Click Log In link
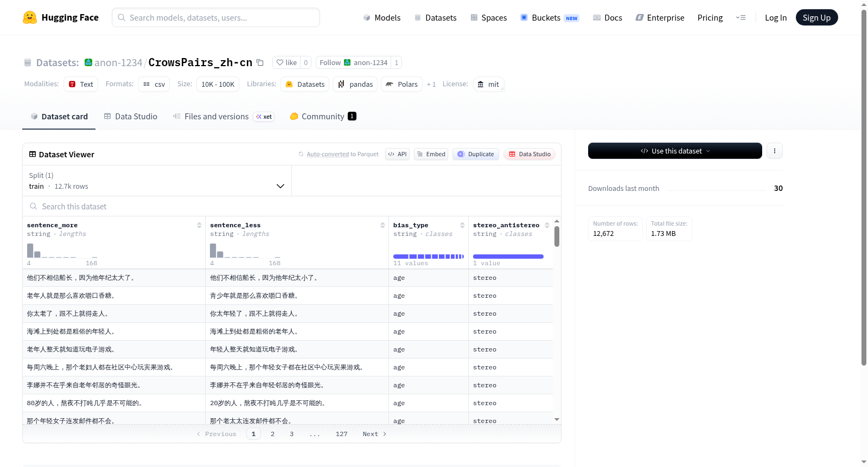Image resolution: width=868 pixels, height=467 pixels. click(776, 17)
